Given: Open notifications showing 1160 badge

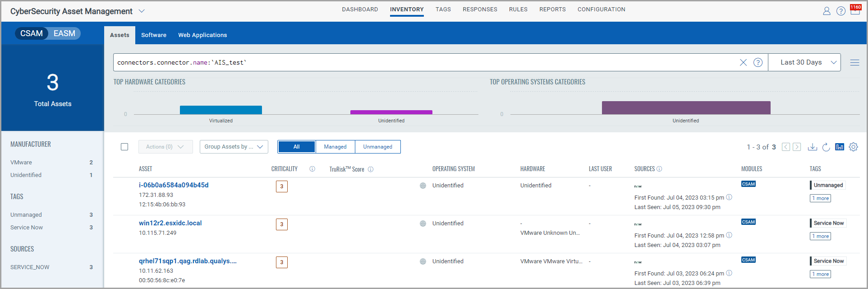Looking at the screenshot, I should pyautogui.click(x=855, y=10).
